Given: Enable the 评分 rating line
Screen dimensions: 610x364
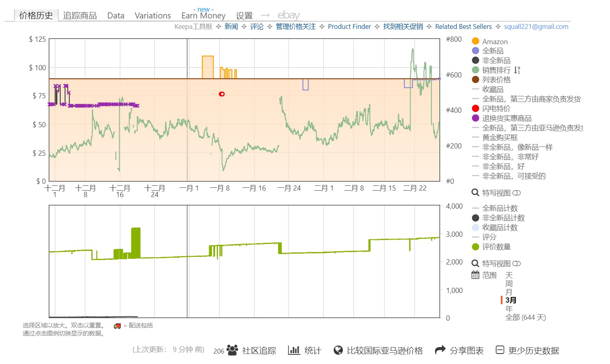Looking at the screenshot, I should 476,237.
